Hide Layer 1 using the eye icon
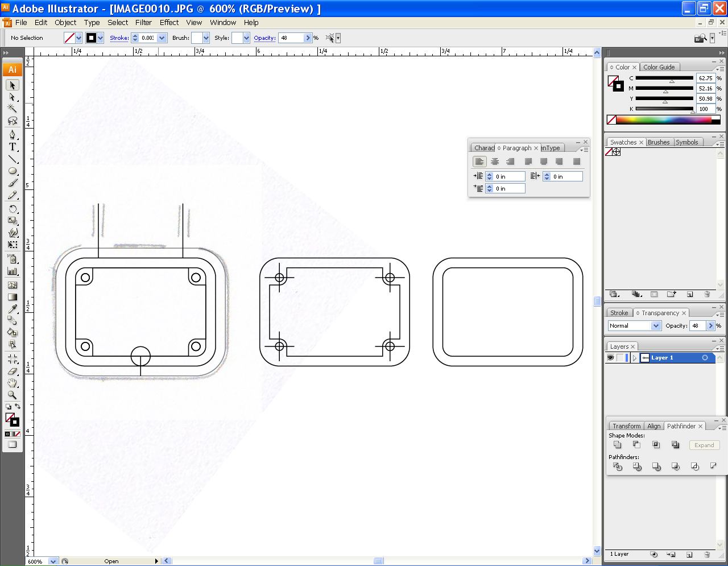 click(x=611, y=358)
